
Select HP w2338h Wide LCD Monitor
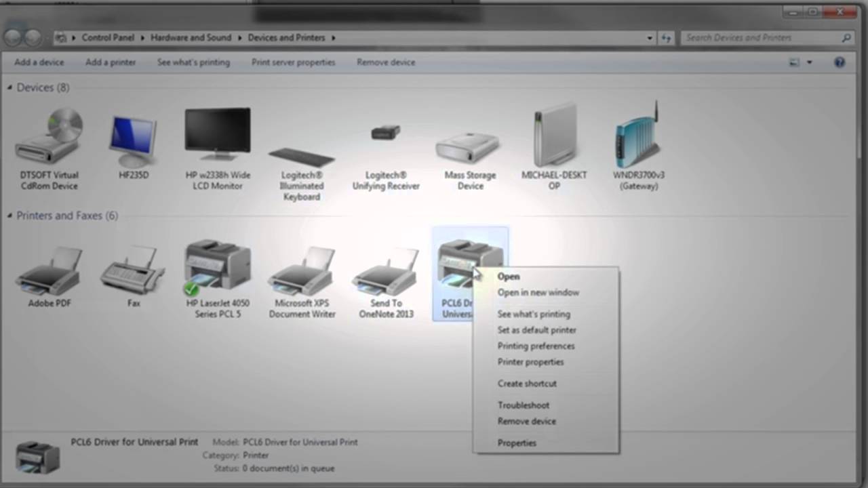218,149
